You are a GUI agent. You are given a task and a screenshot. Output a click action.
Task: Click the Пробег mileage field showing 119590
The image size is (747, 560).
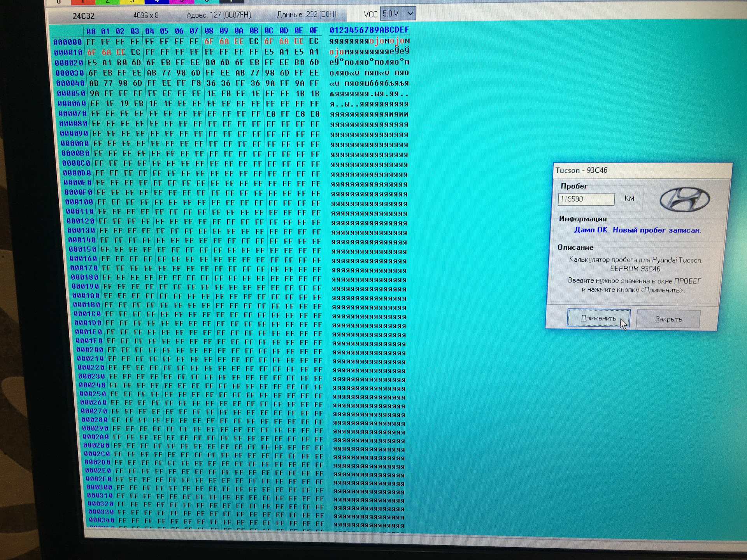586,199
